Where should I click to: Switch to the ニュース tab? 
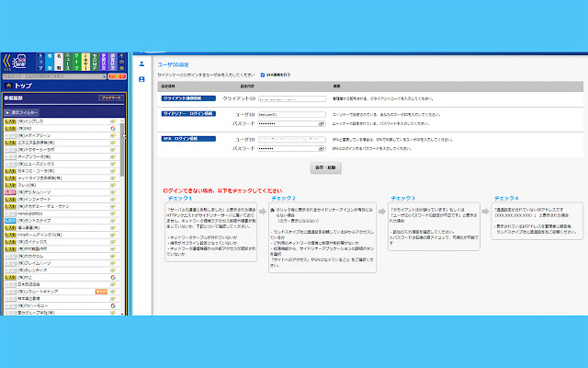67,62
